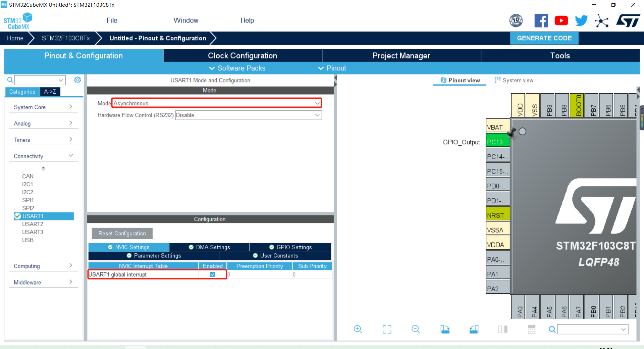Image resolution: width=644 pixels, height=349 pixels.
Task: Select the green PC13 pin
Action: [498, 142]
